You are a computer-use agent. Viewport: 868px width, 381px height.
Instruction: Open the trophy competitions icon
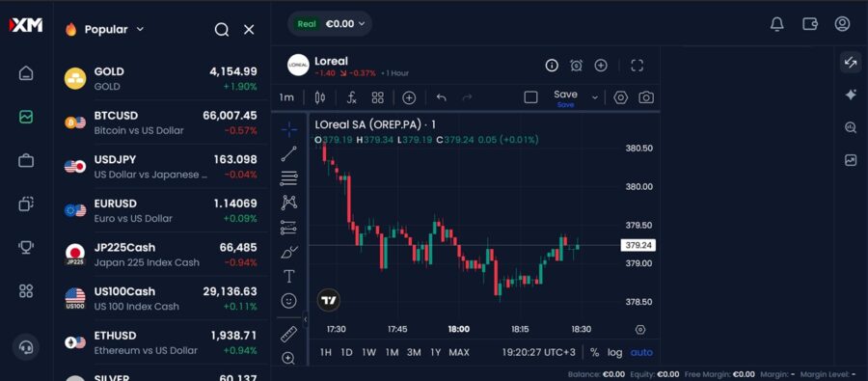(26, 247)
